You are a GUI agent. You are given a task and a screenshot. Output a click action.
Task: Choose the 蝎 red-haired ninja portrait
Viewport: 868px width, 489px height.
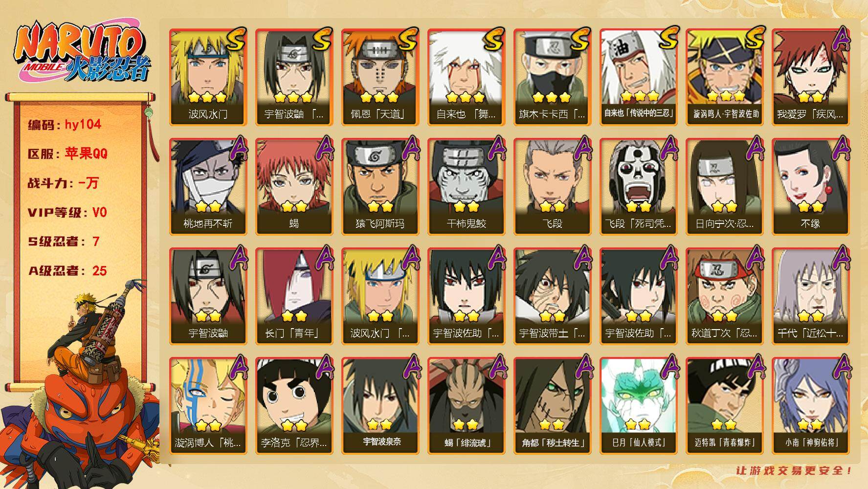coord(294,186)
